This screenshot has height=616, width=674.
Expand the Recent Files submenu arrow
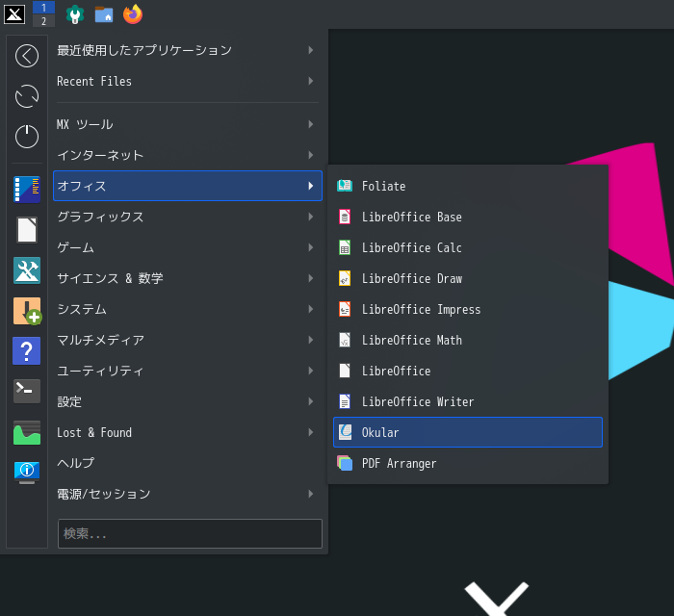coord(310,81)
